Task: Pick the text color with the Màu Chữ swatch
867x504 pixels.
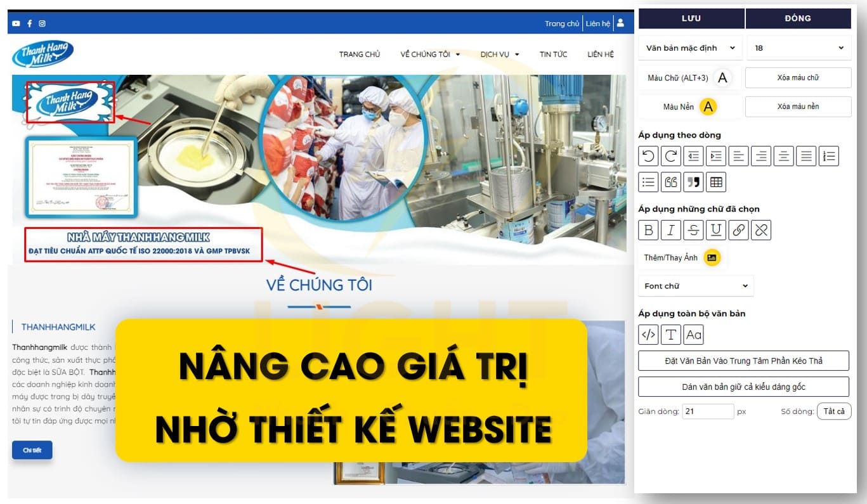Action: (x=722, y=78)
